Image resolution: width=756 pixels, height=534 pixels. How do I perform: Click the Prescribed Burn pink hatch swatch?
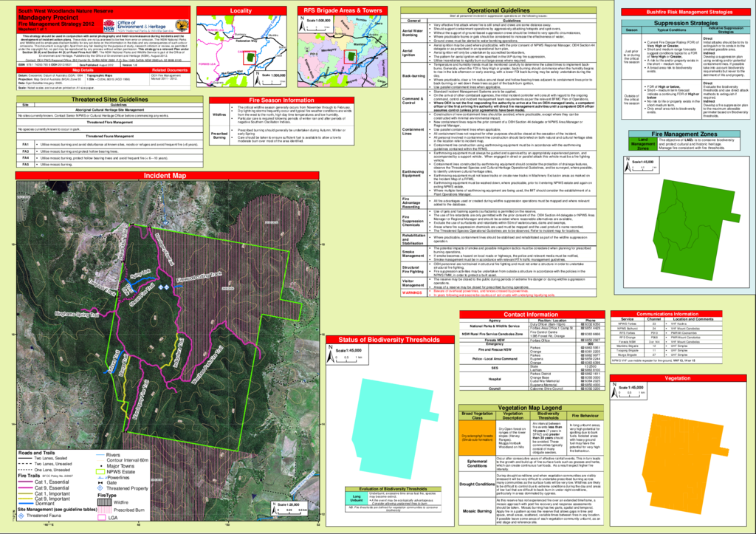pyautogui.click(x=105, y=510)
